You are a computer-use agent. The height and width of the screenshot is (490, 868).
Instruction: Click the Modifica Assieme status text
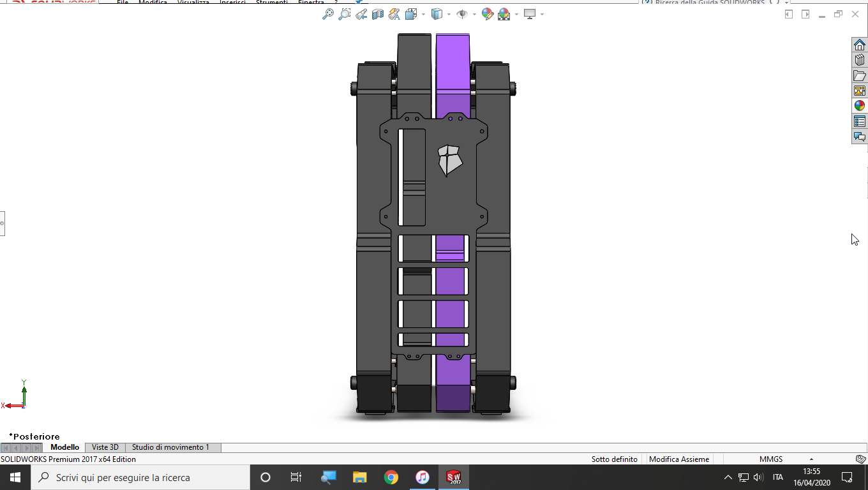[x=678, y=459]
